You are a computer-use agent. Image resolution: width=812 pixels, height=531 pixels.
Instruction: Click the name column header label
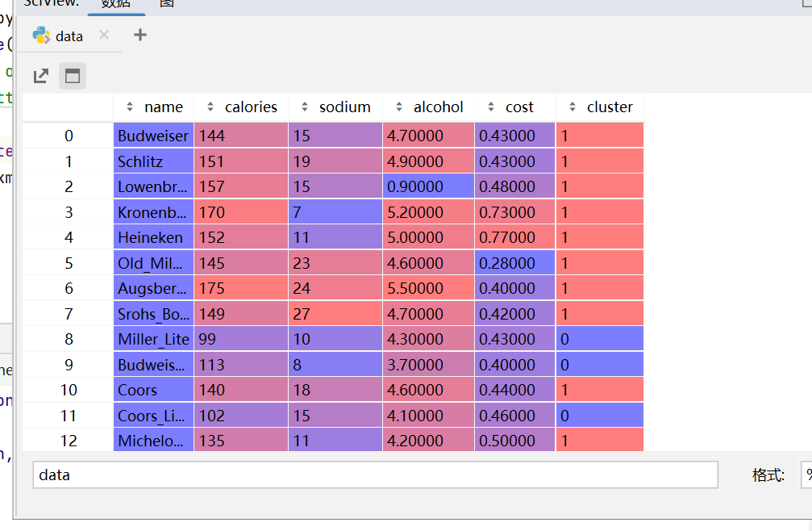click(164, 107)
